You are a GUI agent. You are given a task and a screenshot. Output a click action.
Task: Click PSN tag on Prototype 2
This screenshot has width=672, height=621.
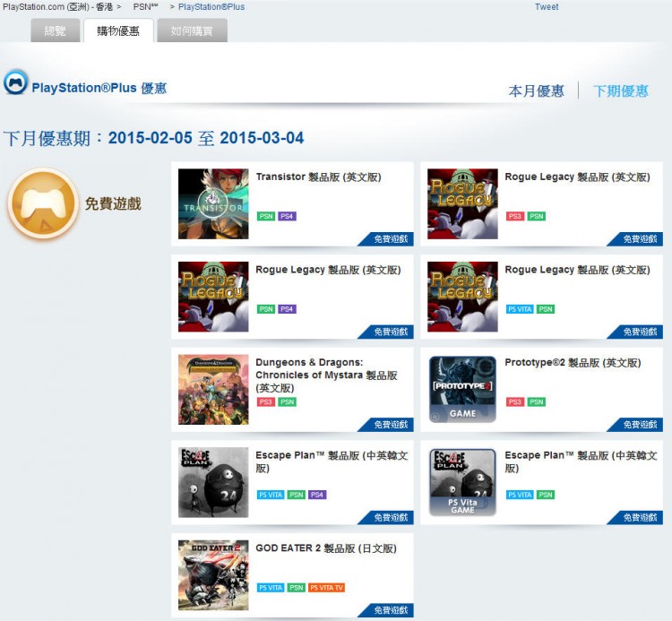point(536,402)
